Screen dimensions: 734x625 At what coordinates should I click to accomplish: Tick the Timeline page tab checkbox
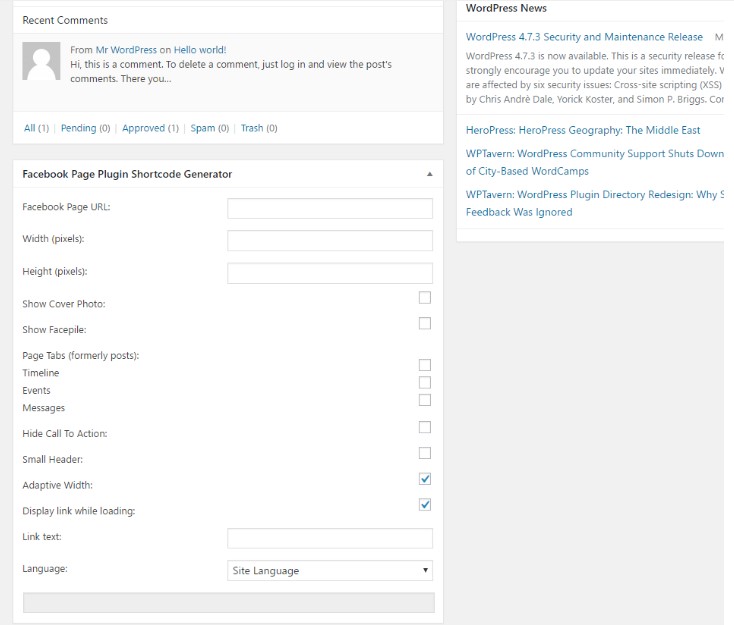coord(425,365)
